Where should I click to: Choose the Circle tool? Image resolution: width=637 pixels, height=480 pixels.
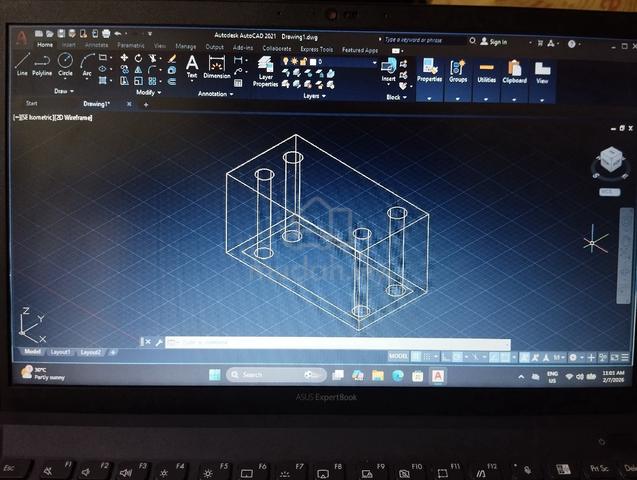65,64
